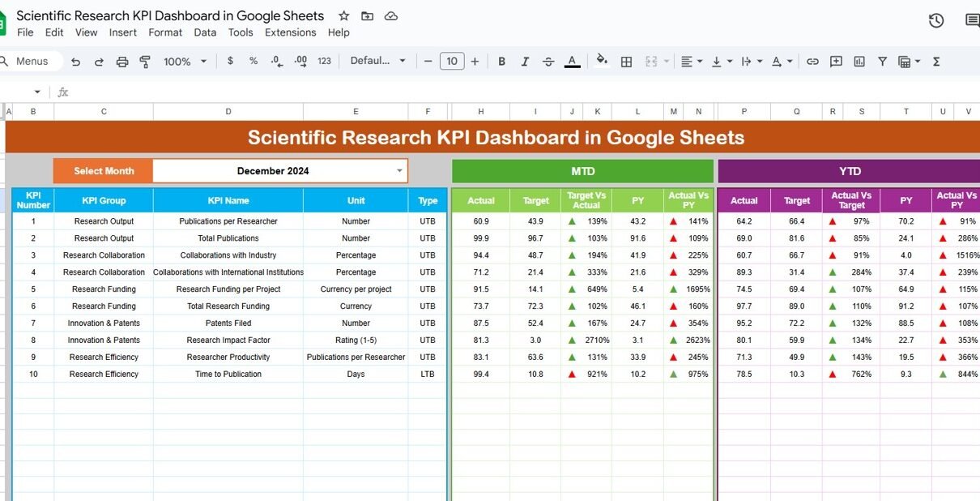Open the Borders tool
Image resolution: width=980 pixels, height=501 pixels.
tap(626, 62)
